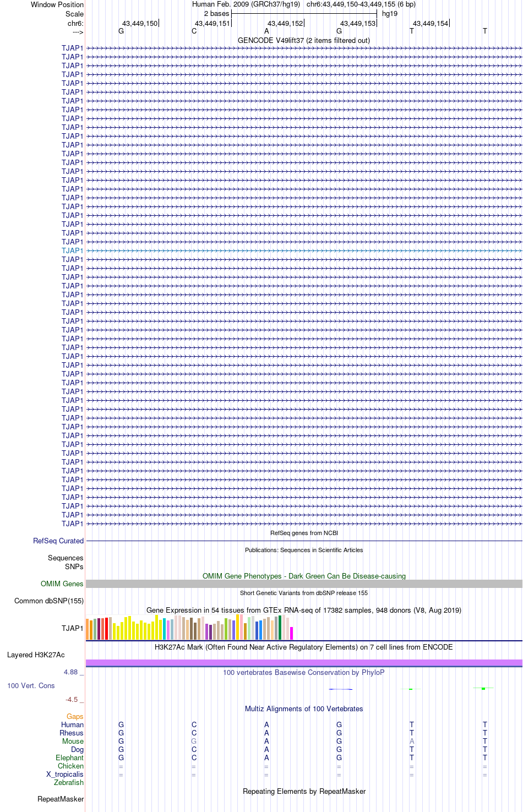
Task: Click the orange Gaps label
Action: pos(75,717)
